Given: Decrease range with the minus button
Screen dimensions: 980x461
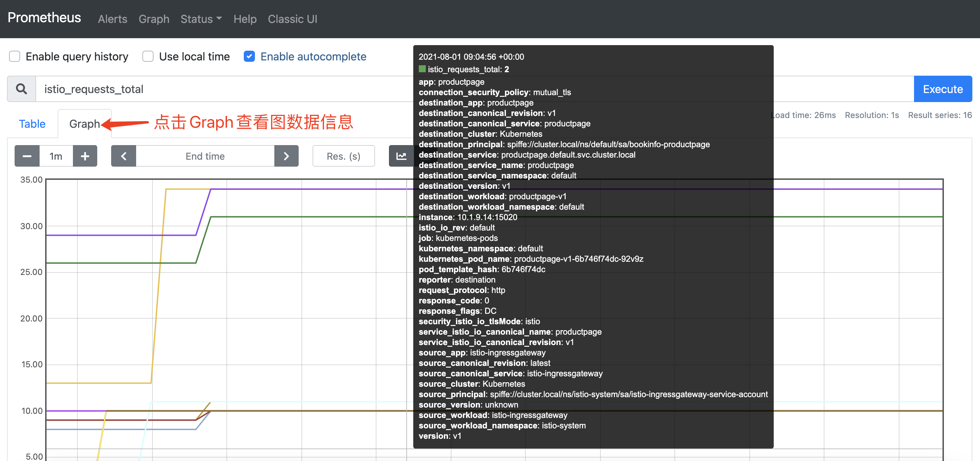Looking at the screenshot, I should (27, 156).
